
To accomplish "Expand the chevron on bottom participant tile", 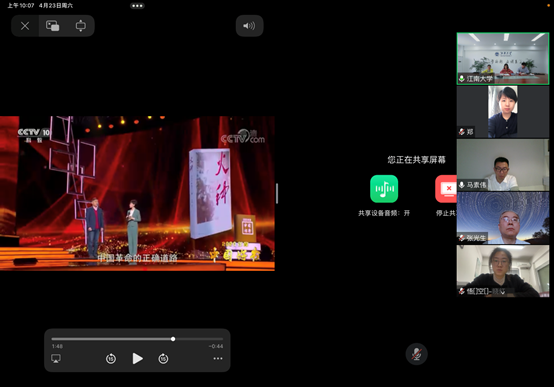I will 502,292.
